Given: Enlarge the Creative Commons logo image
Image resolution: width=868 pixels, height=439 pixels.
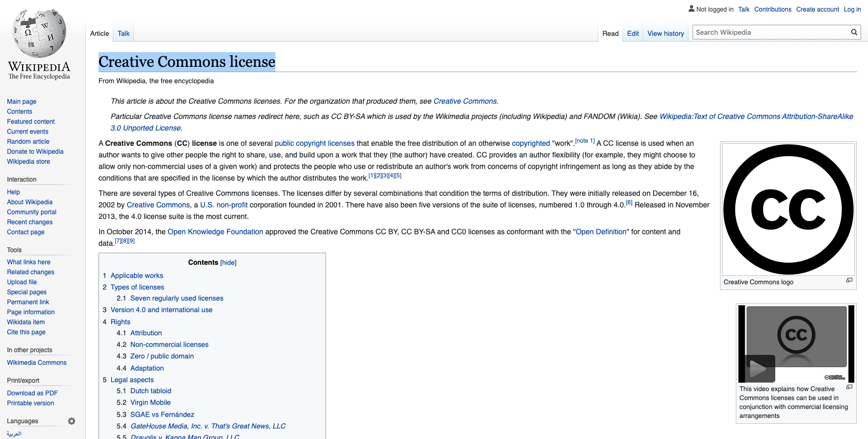Looking at the screenshot, I should pyautogui.click(x=849, y=281).
